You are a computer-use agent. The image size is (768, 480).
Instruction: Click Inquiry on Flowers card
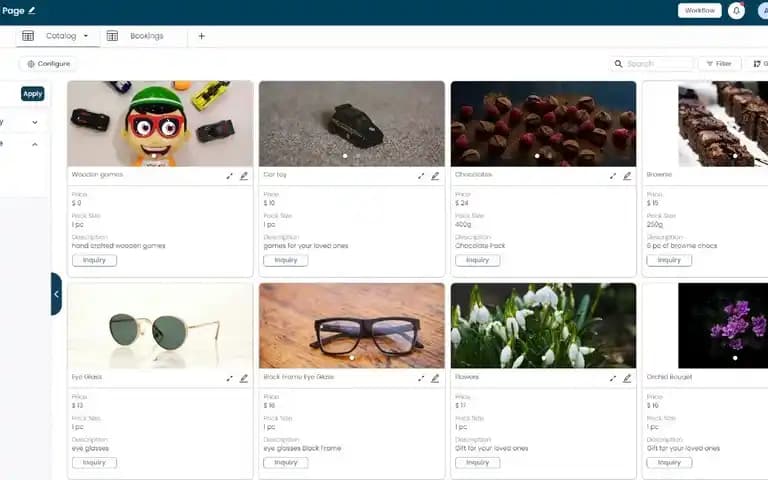pyautogui.click(x=478, y=463)
